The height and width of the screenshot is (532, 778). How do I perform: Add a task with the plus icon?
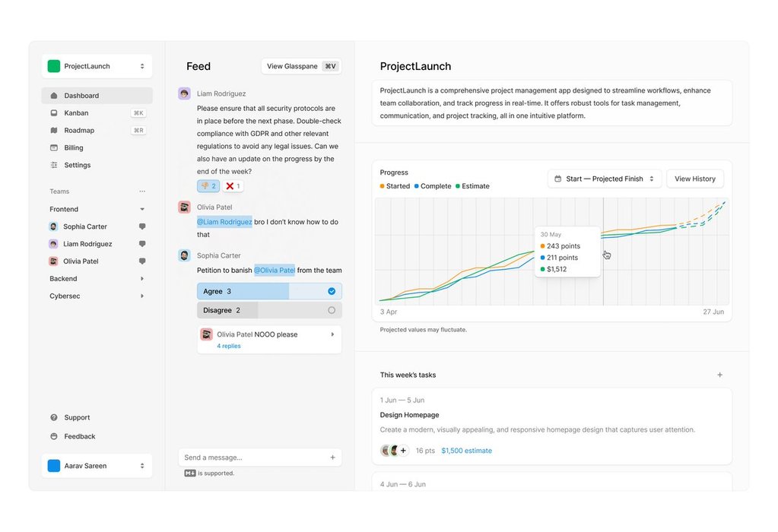point(719,375)
